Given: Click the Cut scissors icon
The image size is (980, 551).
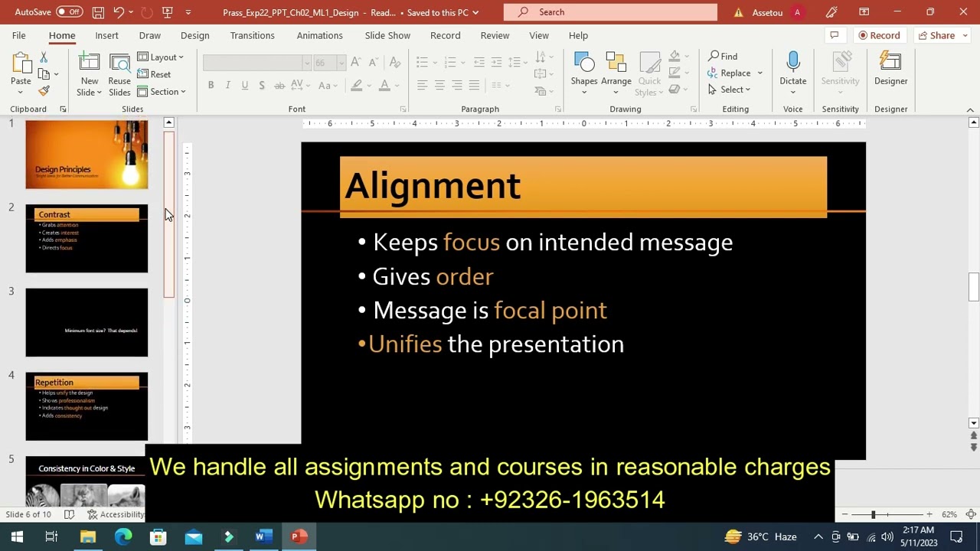Looking at the screenshot, I should click(44, 57).
